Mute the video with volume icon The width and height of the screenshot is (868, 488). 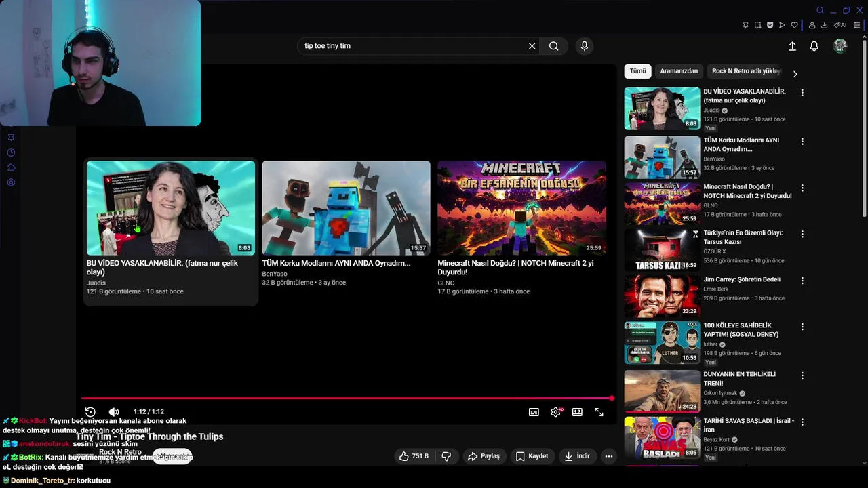pyautogui.click(x=114, y=411)
